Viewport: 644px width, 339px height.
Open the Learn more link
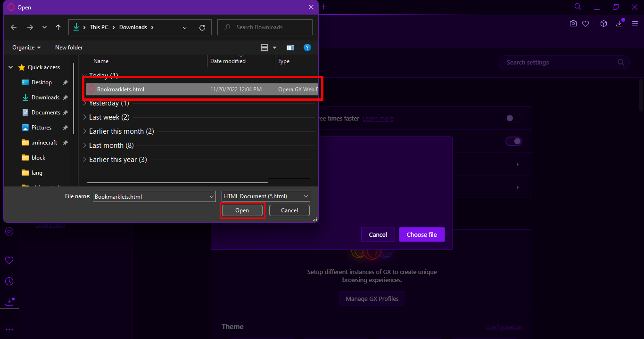point(378,119)
